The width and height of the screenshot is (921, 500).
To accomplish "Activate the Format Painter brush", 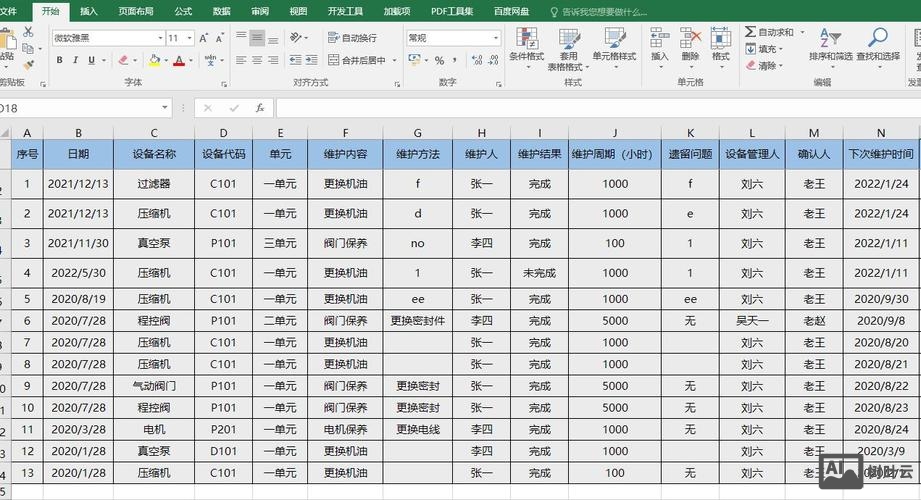I will tap(28, 64).
